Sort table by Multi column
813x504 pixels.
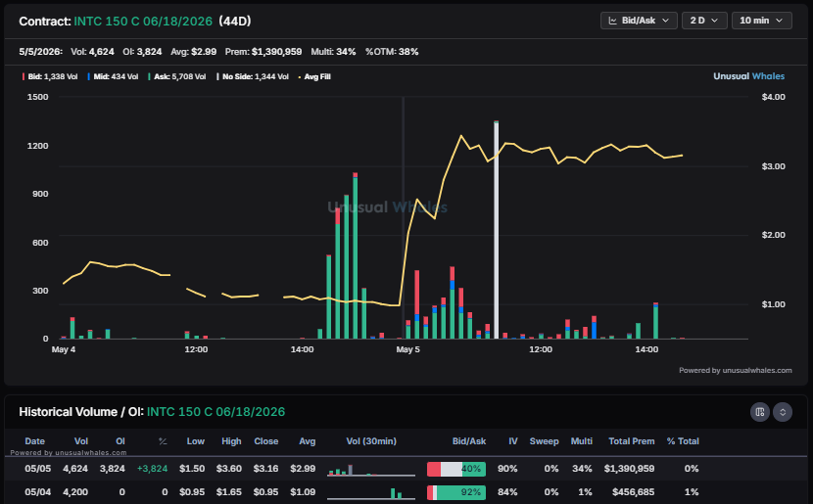pyautogui.click(x=581, y=441)
